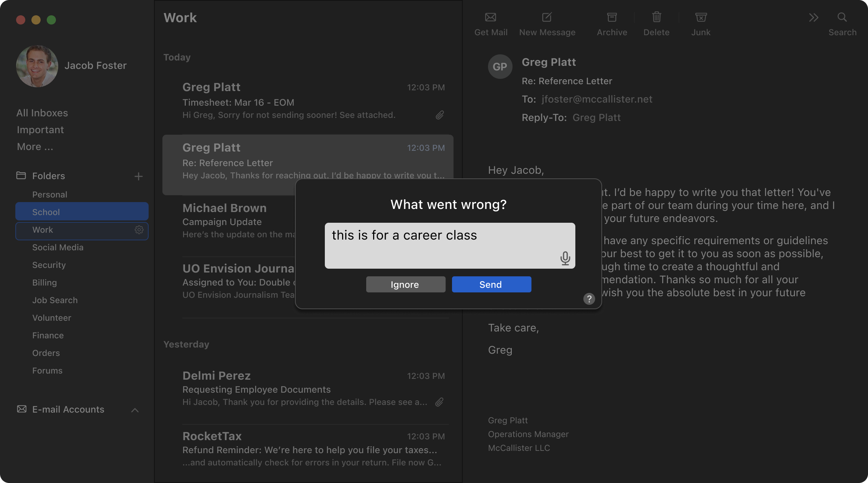The width and height of the screenshot is (868, 483).
Task: Click the Ignore button
Action: click(405, 285)
